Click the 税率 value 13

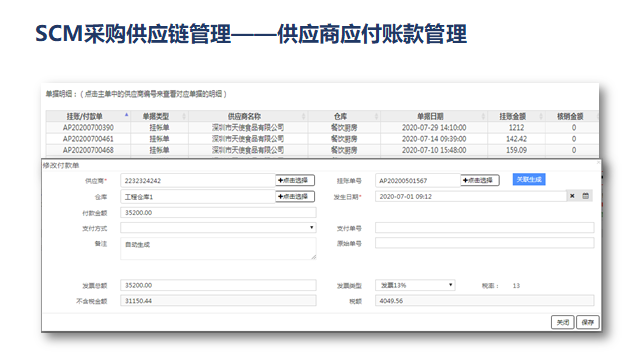click(516, 285)
